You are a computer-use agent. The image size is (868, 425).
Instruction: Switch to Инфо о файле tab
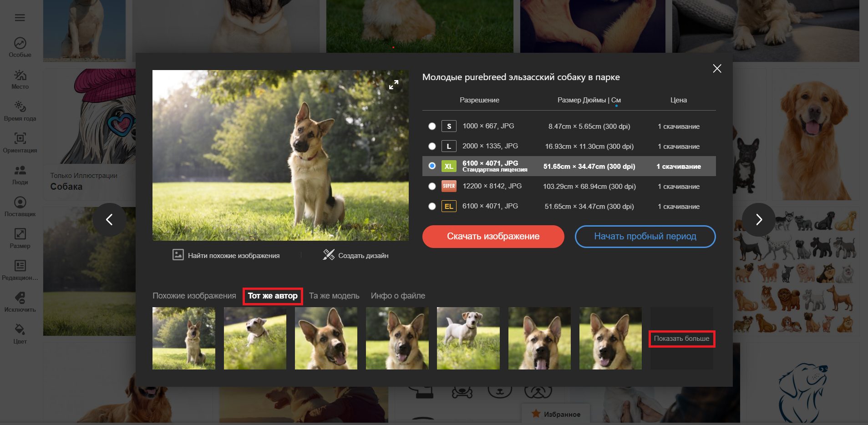point(398,296)
